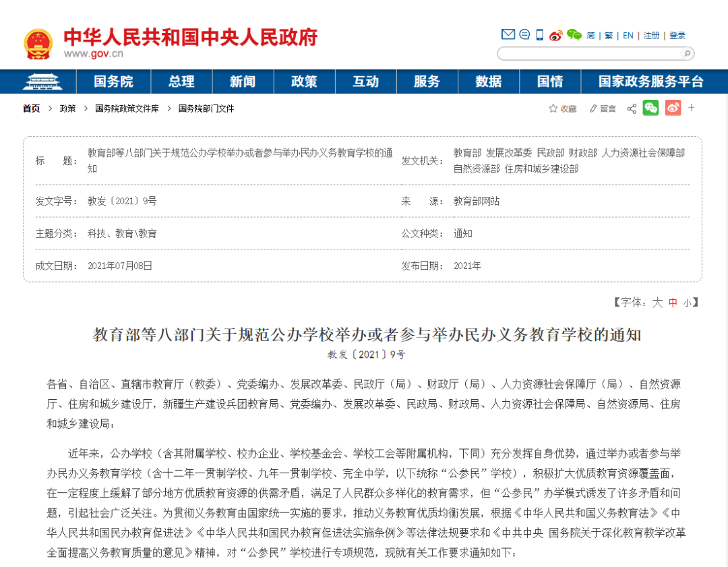Screen dimensions: 728x567
Task: Switch language to traditional Chinese 繁
Action: coord(609,36)
